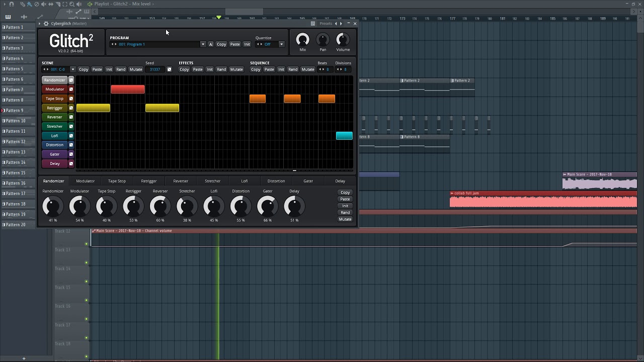Click Program section Copy button
644x362 pixels.
tap(221, 44)
